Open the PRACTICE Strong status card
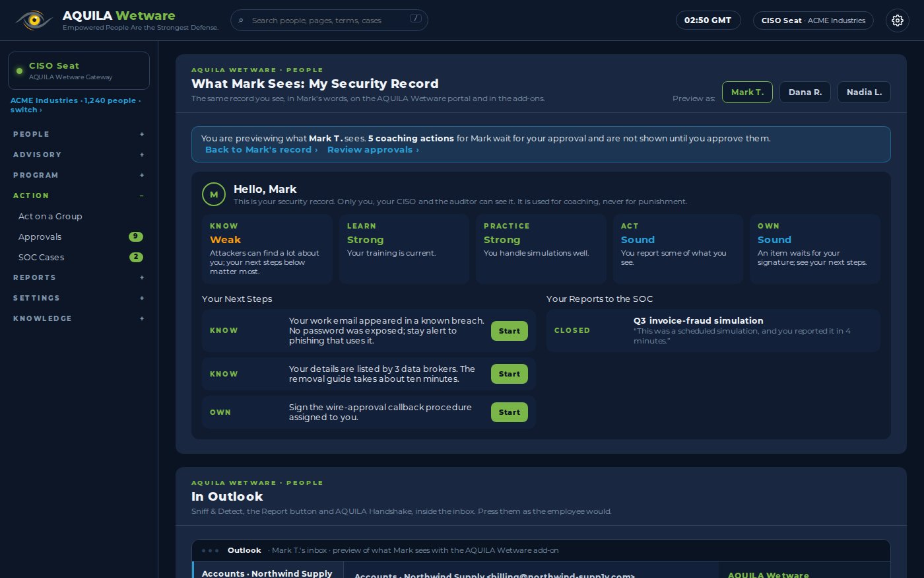Image resolution: width=924 pixels, height=578 pixels. pos(541,249)
